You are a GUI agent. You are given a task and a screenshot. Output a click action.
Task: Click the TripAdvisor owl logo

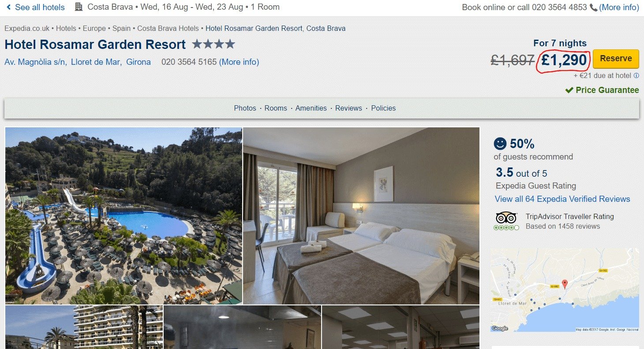point(506,218)
